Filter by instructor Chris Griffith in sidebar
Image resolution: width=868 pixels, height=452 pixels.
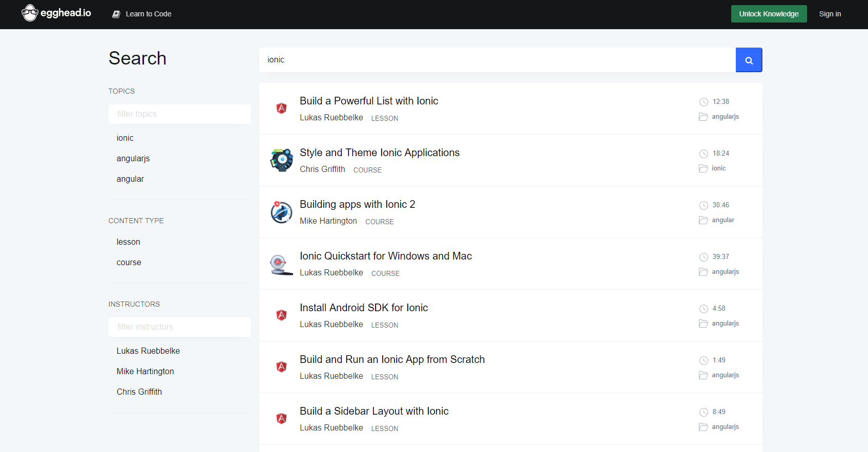point(139,392)
